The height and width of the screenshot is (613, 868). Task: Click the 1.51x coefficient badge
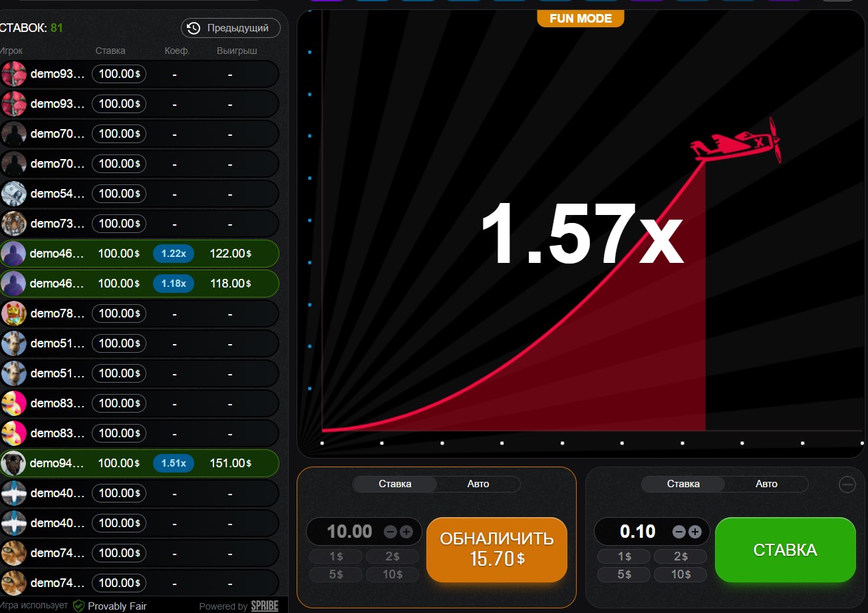[174, 463]
